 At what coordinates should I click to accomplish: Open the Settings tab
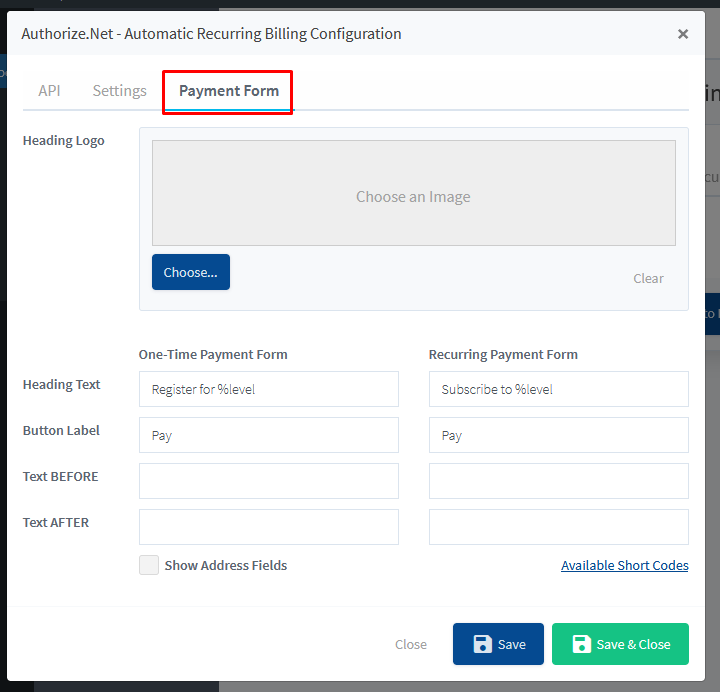(120, 90)
